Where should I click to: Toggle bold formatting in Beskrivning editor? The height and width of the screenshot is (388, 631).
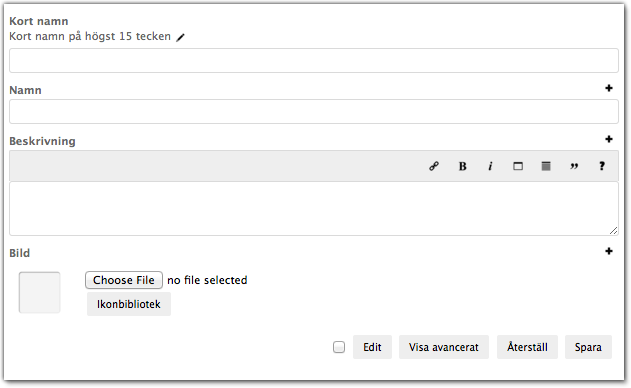click(462, 166)
